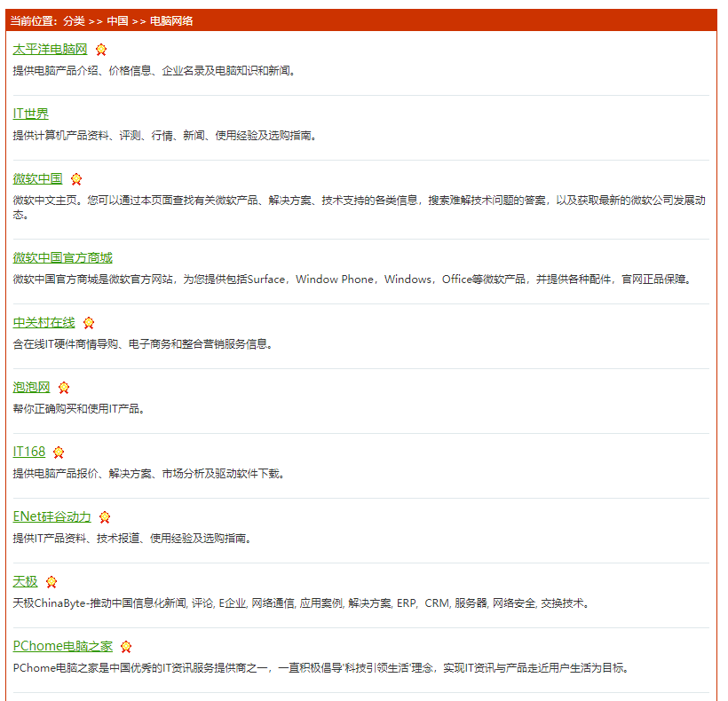Viewport: 728px width, 701px height.
Task: Open the IT世界 link
Action: pyautogui.click(x=31, y=114)
